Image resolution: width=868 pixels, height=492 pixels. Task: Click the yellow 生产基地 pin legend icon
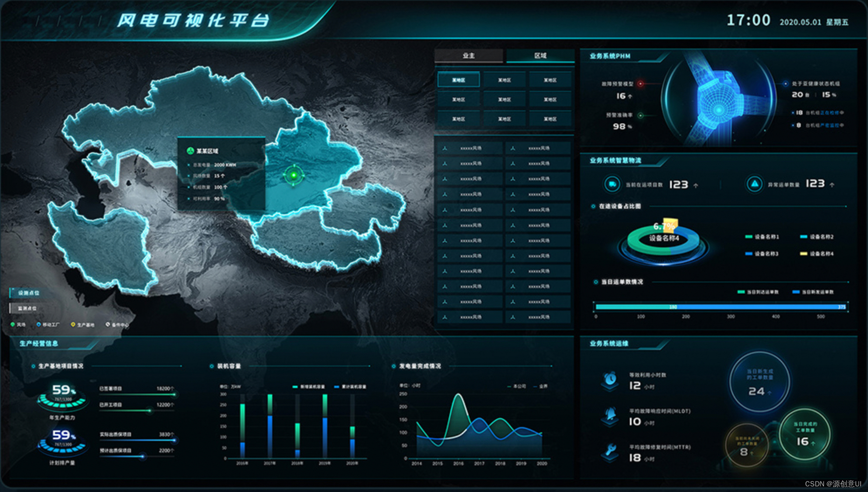(73, 325)
